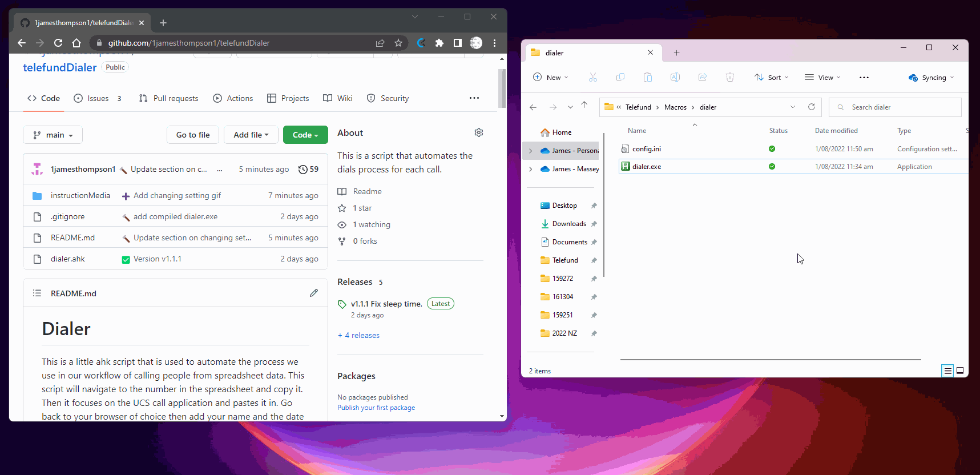Open the Projects tab

[x=288, y=98]
